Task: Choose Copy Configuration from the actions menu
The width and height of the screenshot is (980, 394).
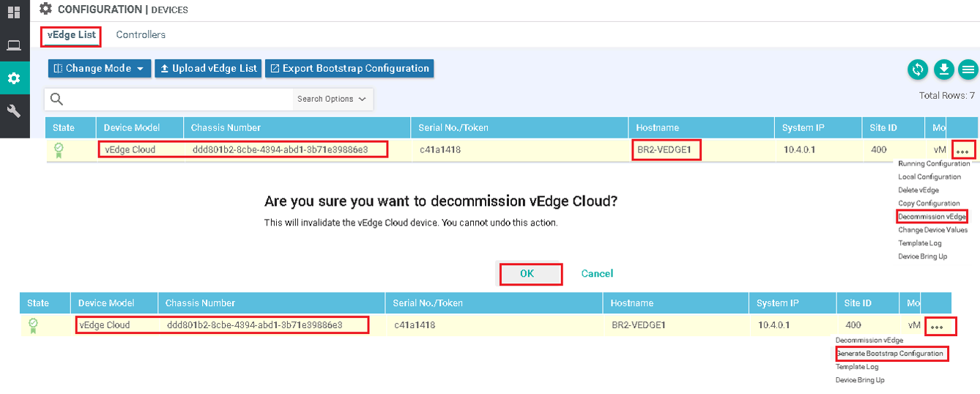Action: [929, 204]
